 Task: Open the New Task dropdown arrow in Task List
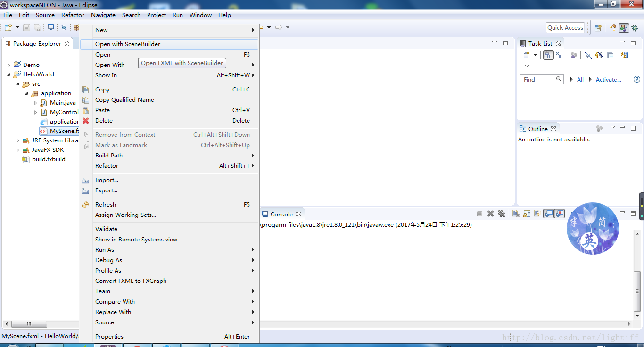(535, 55)
